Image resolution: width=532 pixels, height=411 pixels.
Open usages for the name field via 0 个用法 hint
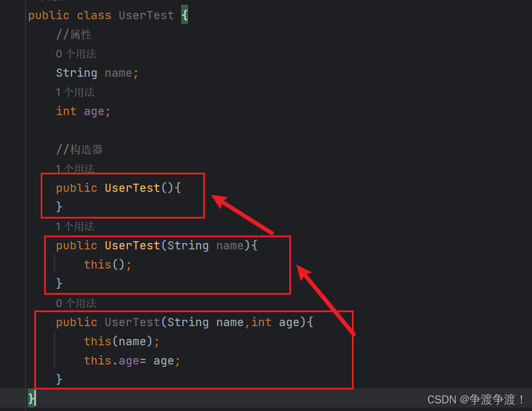click(76, 53)
